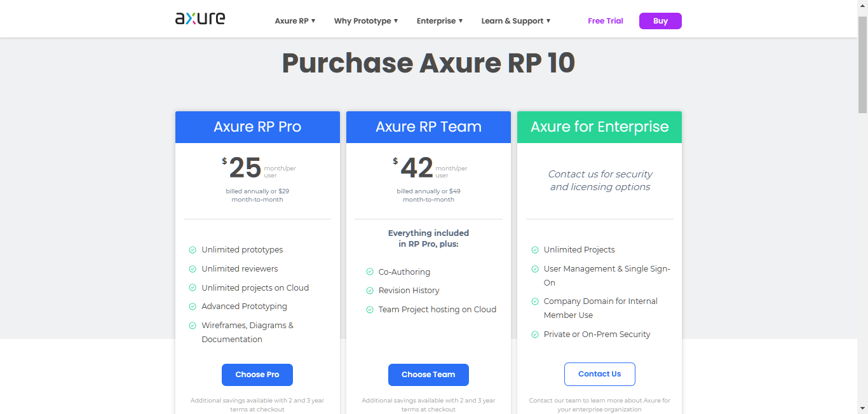Click check icon beside Unlimited projects on Cloud
The height and width of the screenshot is (414, 868).
pyautogui.click(x=193, y=288)
